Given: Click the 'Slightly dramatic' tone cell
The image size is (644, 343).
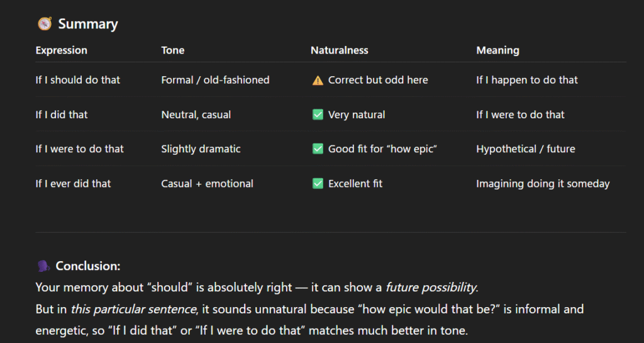Looking at the screenshot, I should 201,149.
